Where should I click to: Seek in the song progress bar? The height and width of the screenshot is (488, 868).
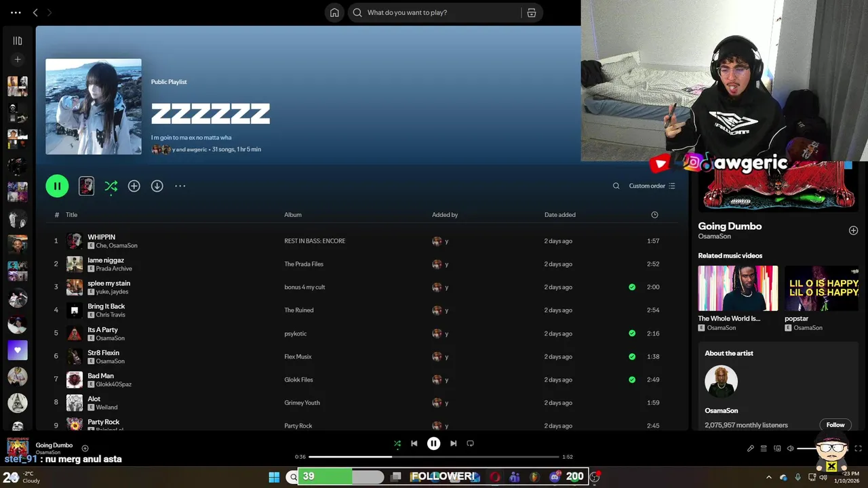[434, 457]
